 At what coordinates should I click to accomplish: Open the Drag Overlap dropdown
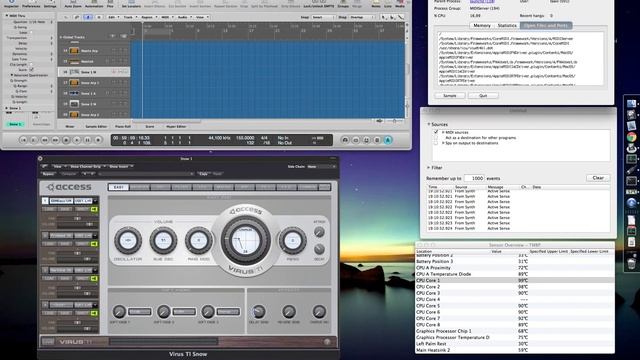pos(361,18)
